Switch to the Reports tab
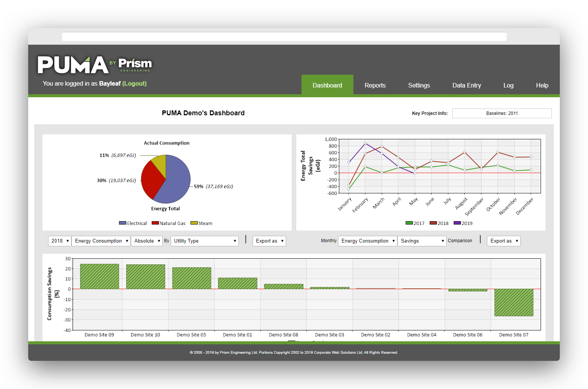 point(375,85)
